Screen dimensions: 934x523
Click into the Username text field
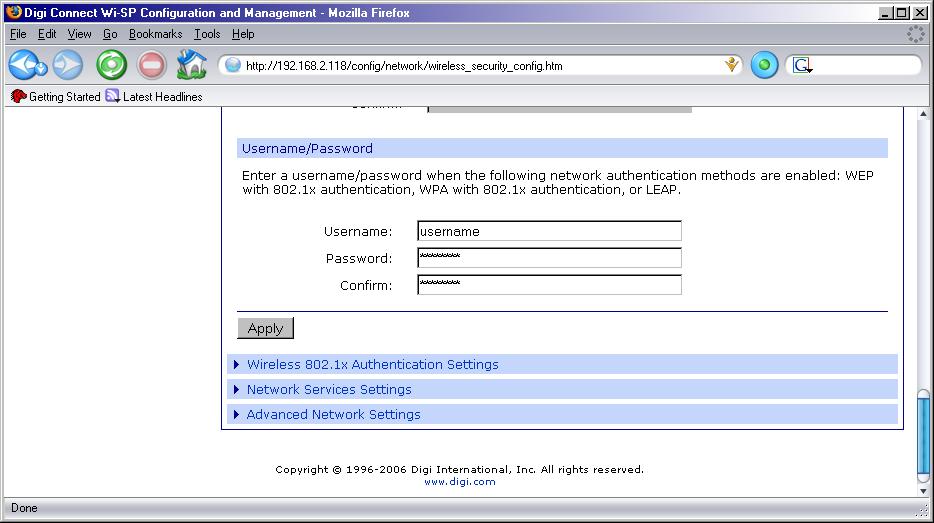549,232
